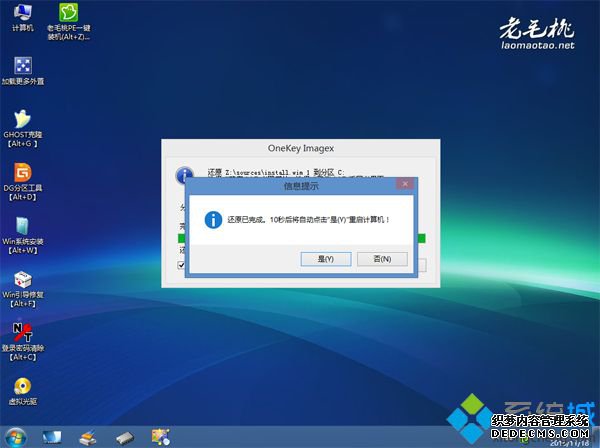The width and height of the screenshot is (600, 448).
Task: Click the 还原已完成 message text
Action: 308,220
